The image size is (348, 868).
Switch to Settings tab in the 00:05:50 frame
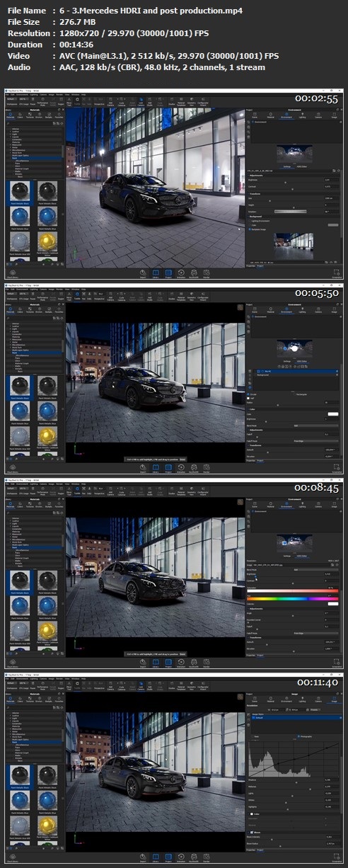[286, 361]
